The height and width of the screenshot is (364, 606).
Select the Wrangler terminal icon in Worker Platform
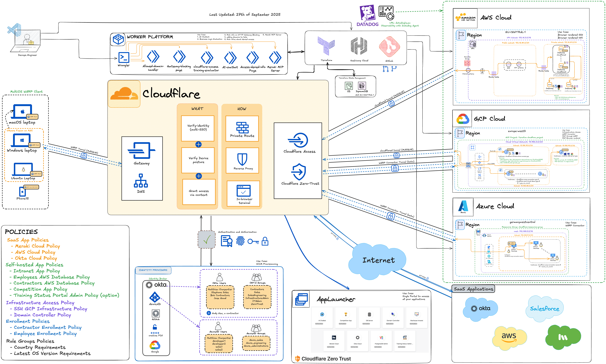click(x=124, y=58)
